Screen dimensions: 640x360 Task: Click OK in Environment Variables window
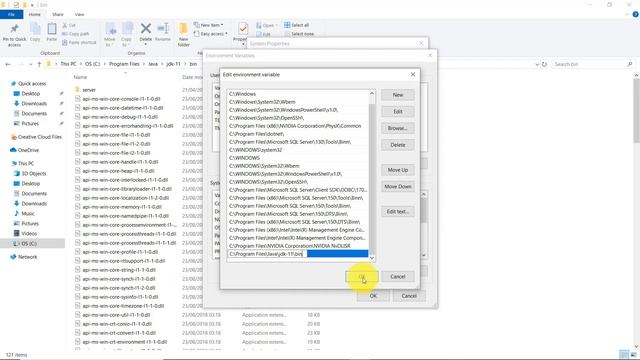[373, 296]
